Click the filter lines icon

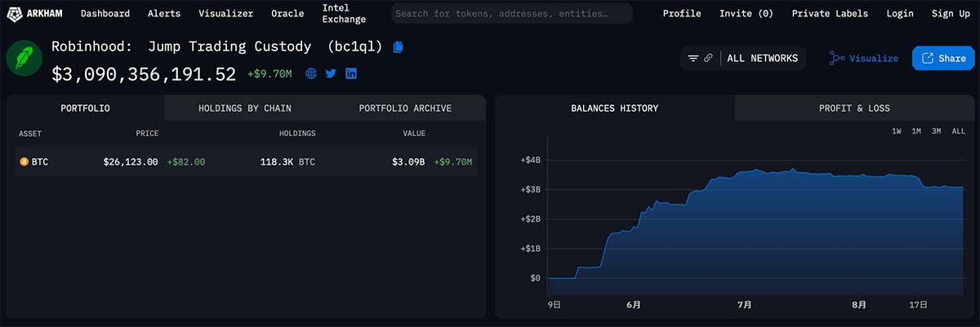[693, 59]
